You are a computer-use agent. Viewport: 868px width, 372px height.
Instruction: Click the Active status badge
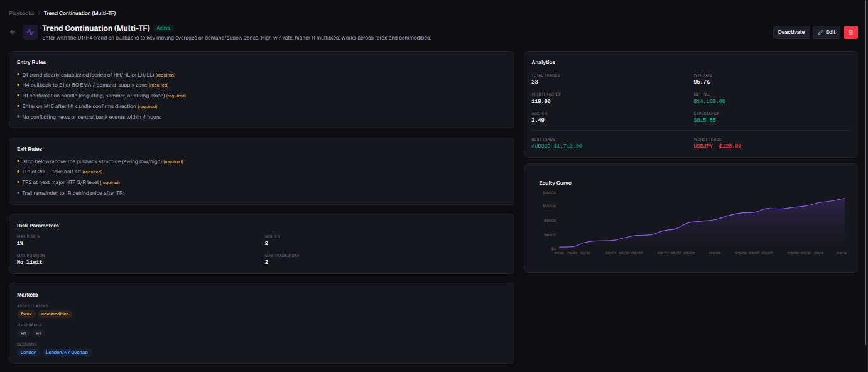tap(163, 28)
